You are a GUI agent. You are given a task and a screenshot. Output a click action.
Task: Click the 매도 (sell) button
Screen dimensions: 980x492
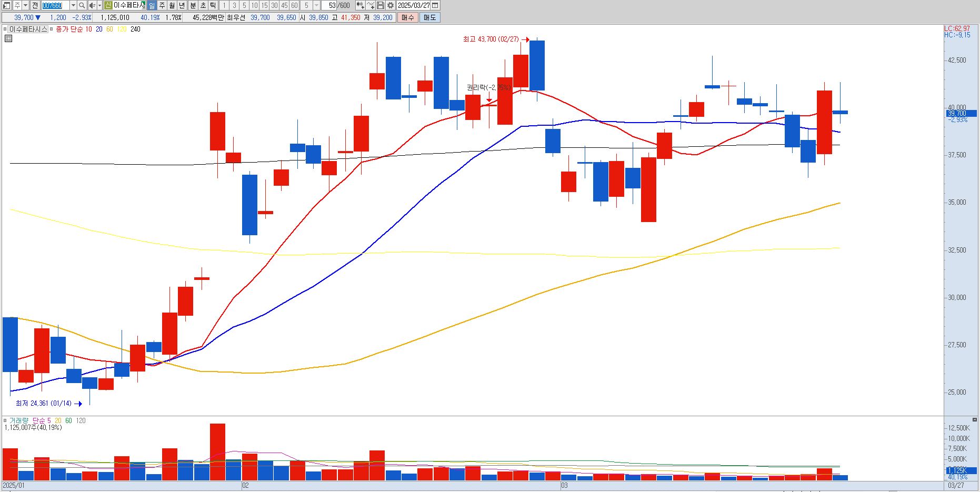tap(429, 17)
